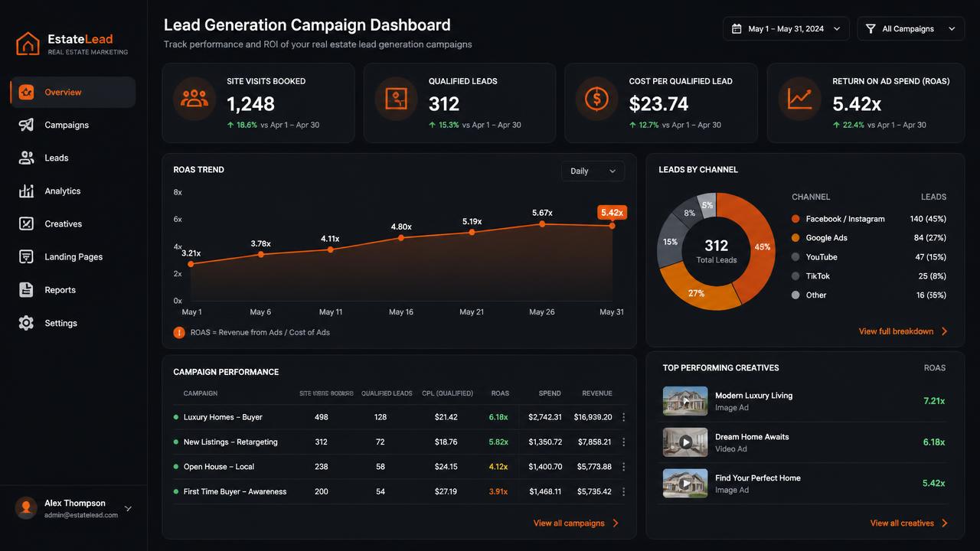Click the 7.21x ROAS value in creatives
The image size is (980, 551).
point(934,401)
